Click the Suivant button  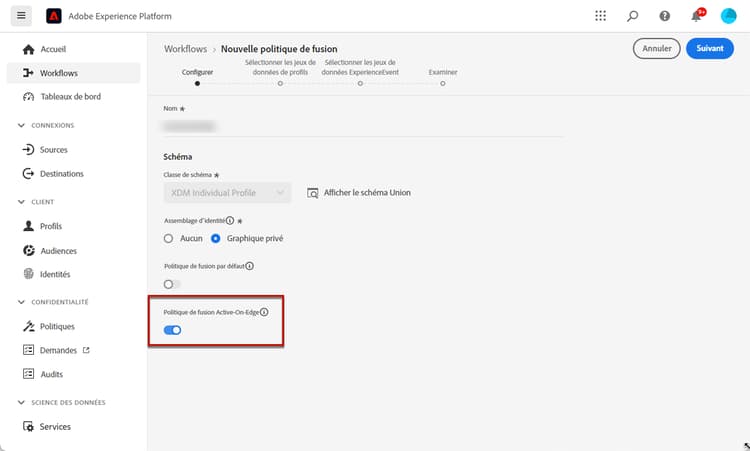[x=710, y=48]
